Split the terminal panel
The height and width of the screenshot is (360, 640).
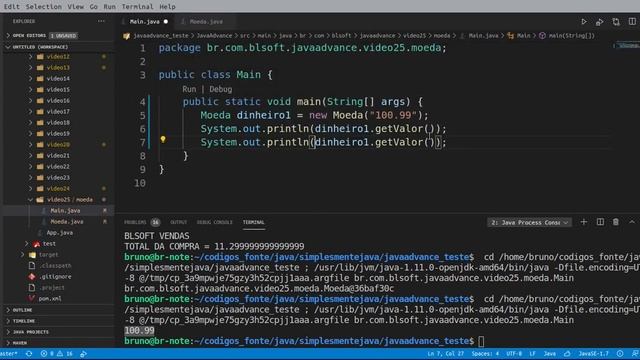click(600, 222)
